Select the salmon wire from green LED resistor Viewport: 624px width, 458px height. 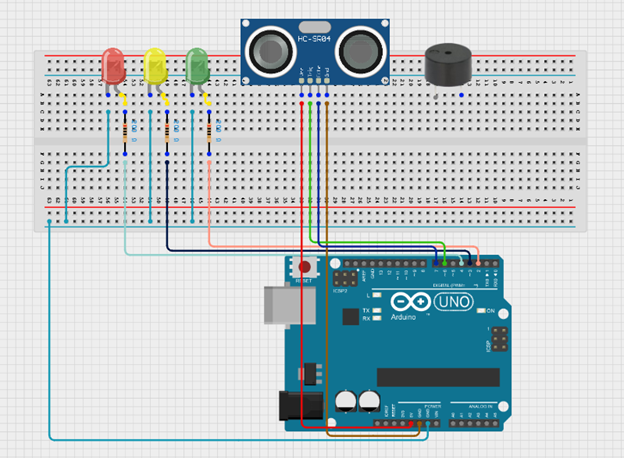[209, 203]
